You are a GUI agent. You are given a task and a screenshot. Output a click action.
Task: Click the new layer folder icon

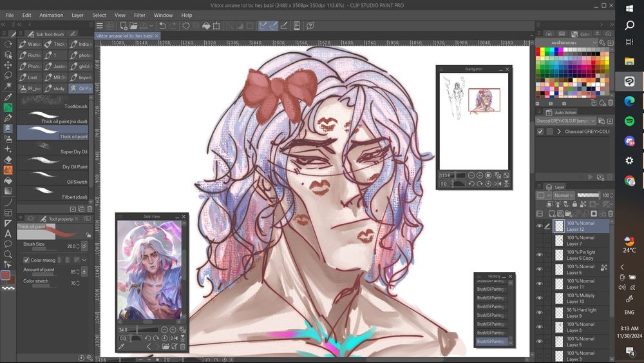tap(569, 214)
